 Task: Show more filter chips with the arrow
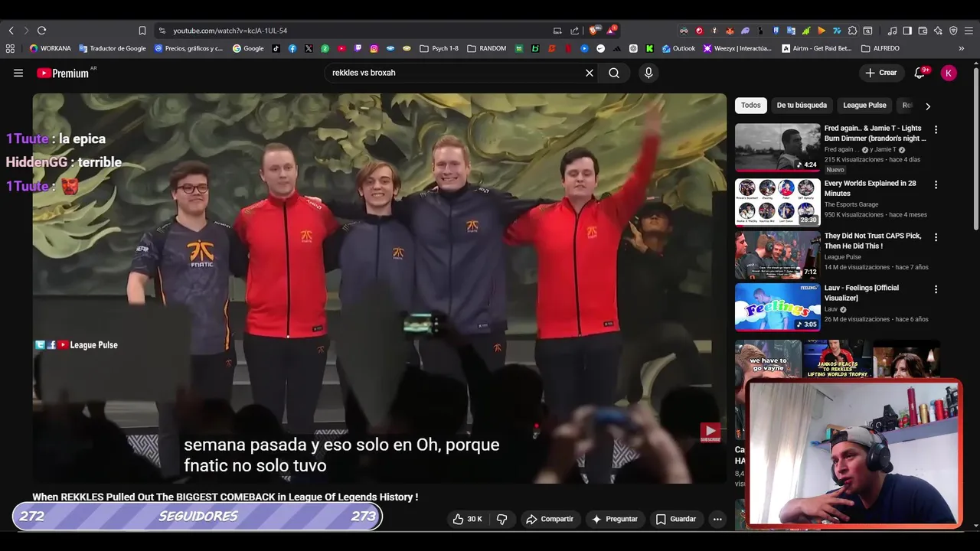tap(928, 106)
